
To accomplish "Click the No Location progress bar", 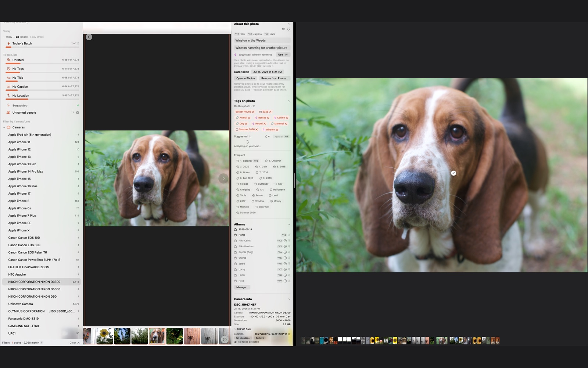I will 42,99.
